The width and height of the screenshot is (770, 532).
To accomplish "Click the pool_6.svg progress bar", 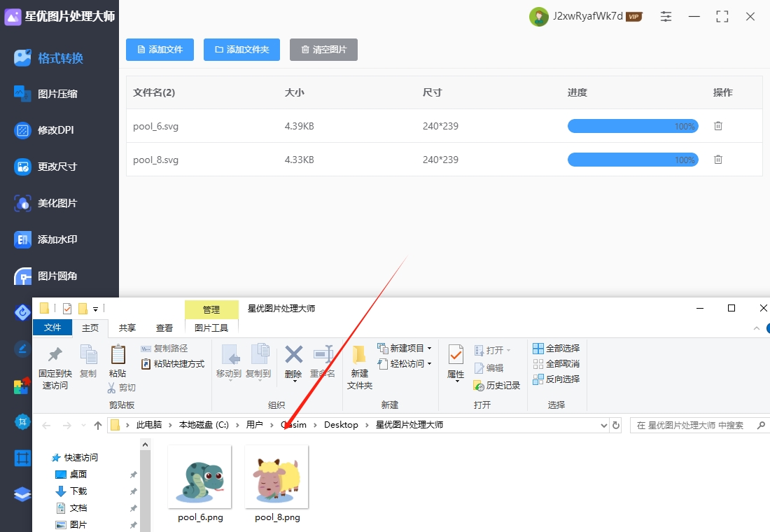I will (x=633, y=126).
